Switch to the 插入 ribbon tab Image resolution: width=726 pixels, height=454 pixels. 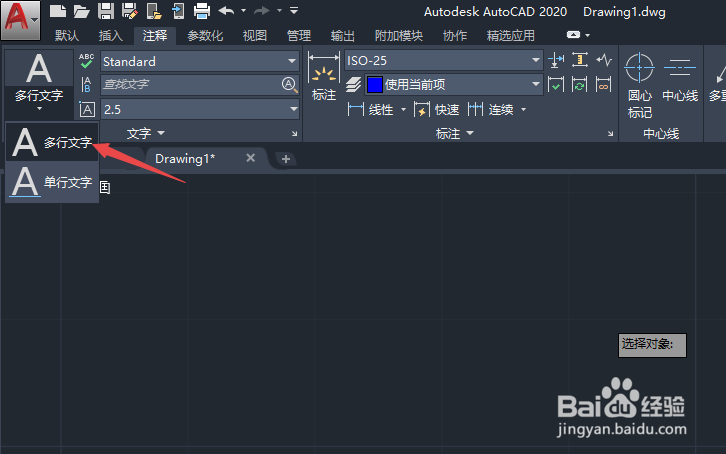click(x=110, y=36)
